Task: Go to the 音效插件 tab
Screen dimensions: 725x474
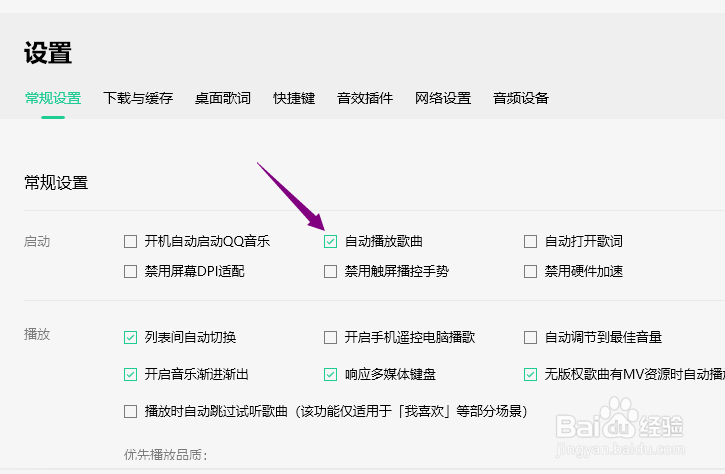Action: tap(365, 98)
